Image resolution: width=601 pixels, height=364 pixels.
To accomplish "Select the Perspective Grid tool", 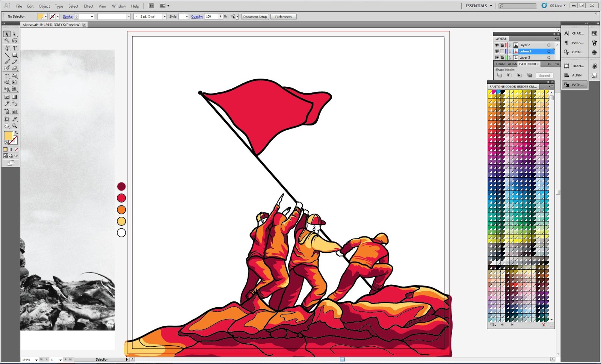I will [x=15, y=89].
